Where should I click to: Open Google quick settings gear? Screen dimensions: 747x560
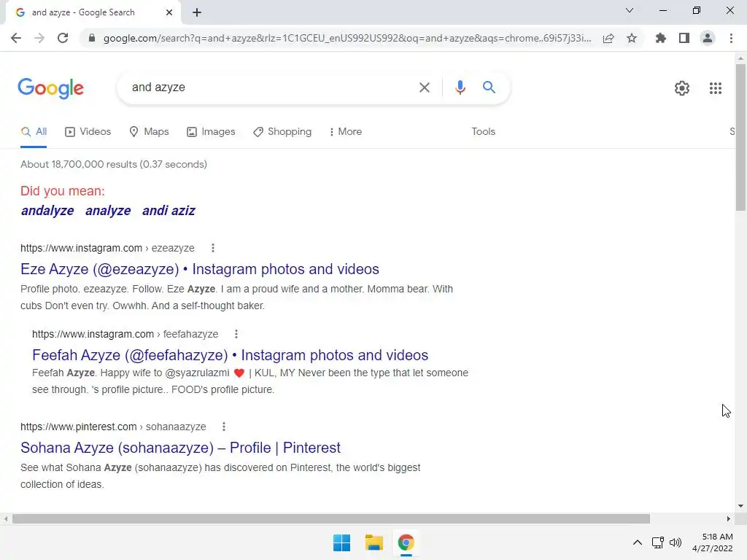click(682, 88)
